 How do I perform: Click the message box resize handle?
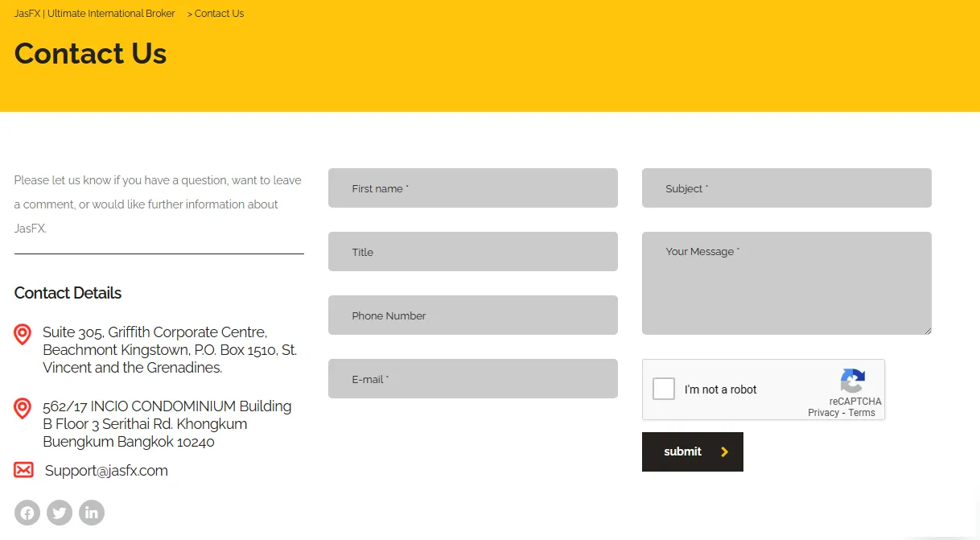(927, 330)
